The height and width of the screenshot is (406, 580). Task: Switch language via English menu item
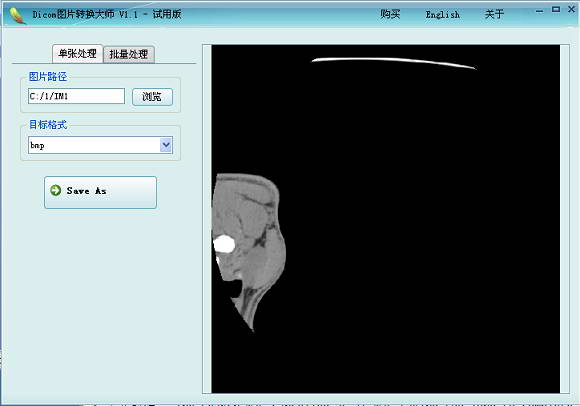click(442, 15)
